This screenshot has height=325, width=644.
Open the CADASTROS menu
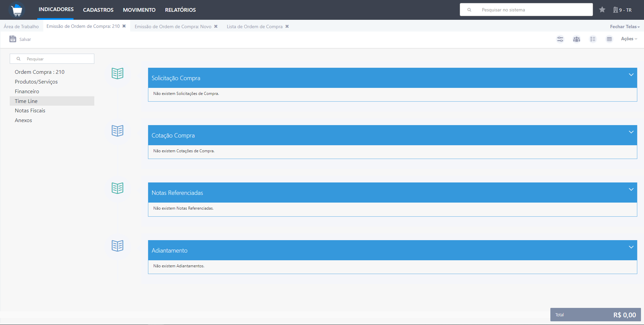(x=98, y=10)
